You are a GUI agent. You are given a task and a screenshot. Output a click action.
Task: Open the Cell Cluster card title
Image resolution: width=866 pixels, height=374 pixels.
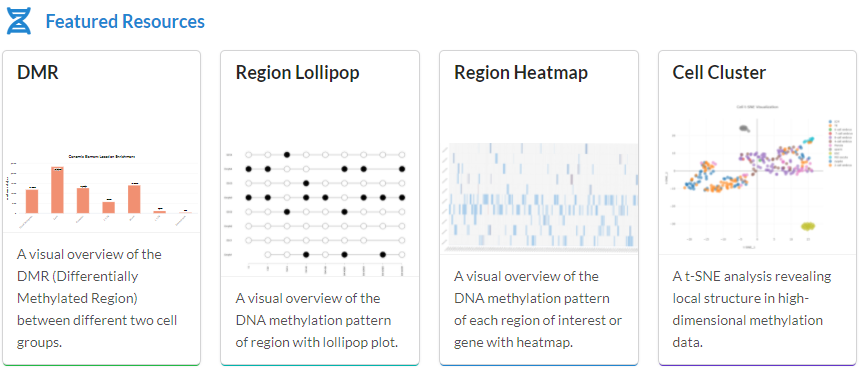(x=719, y=72)
